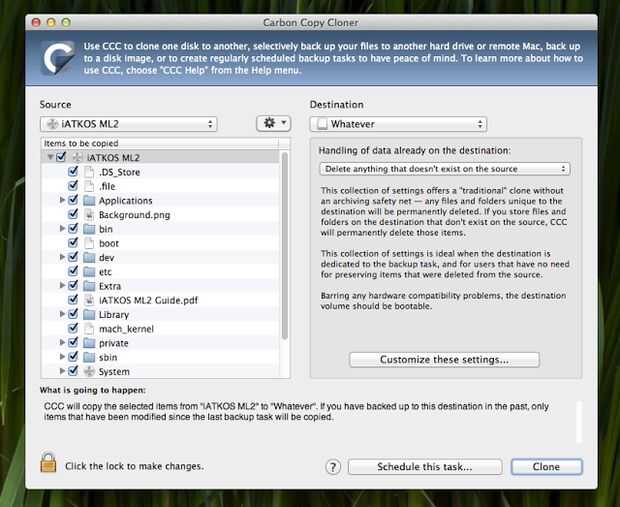The height and width of the screenshot is (507, 620).
Task: Toggle the etc folder checkbox
Action: pyautogui.click(x=73, y=271)
